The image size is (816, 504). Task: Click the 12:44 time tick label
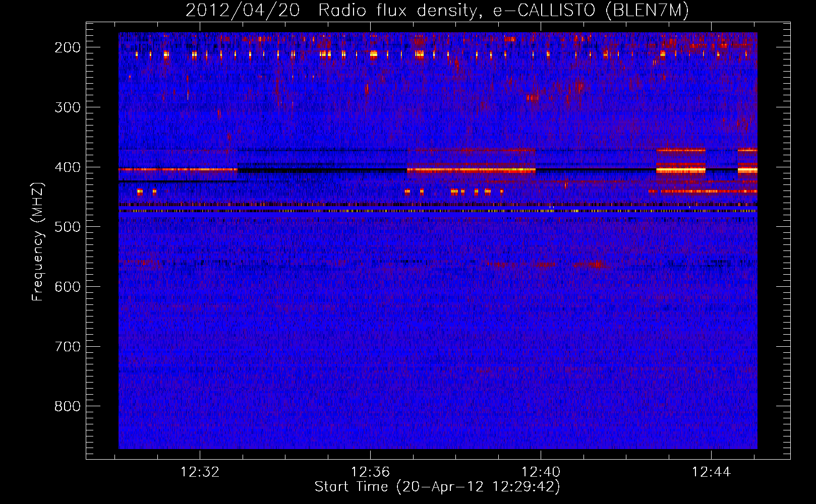click(x=711, y=472)
